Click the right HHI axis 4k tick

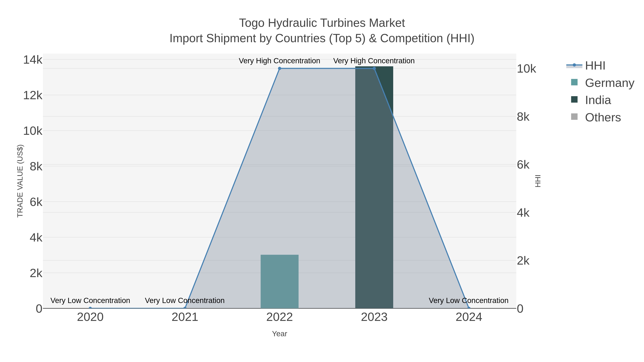click(x=523, y=213)
